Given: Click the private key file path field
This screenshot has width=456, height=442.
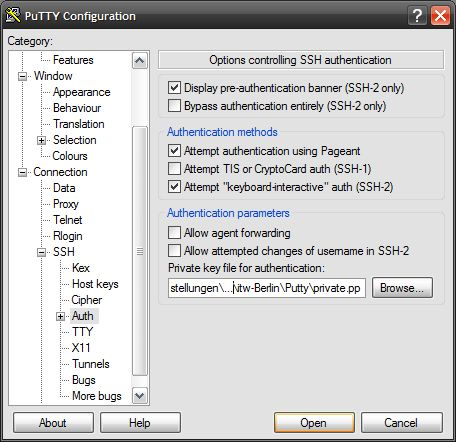Looking at the screenshot, I should (267, 288).
